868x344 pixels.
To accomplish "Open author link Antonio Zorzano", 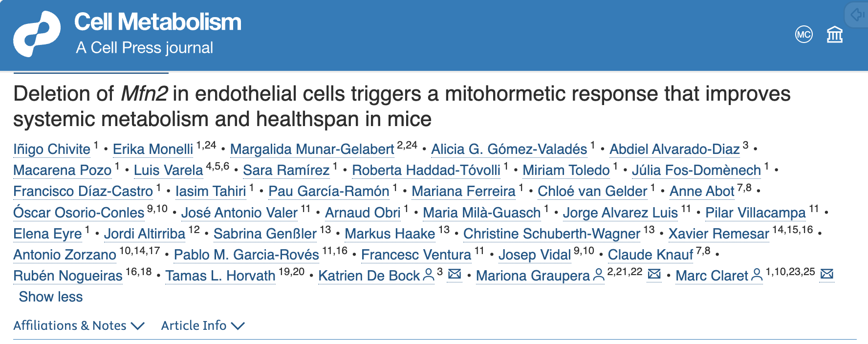I will (x=65, y=255).
